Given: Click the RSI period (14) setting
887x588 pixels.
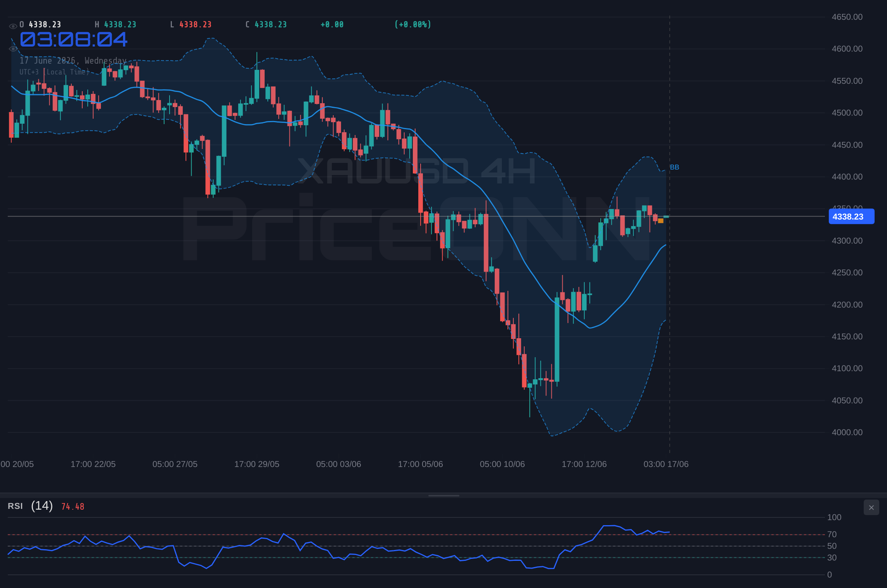Looking at the screenshot, I should [x=42, y=506].
